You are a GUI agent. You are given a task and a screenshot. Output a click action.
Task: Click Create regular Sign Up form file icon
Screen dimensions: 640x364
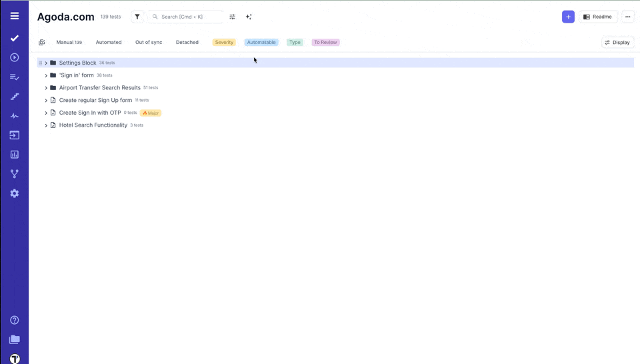point(53,100)
